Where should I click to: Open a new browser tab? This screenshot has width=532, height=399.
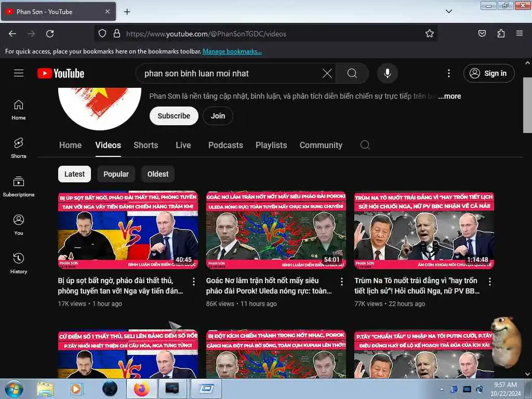127,11
